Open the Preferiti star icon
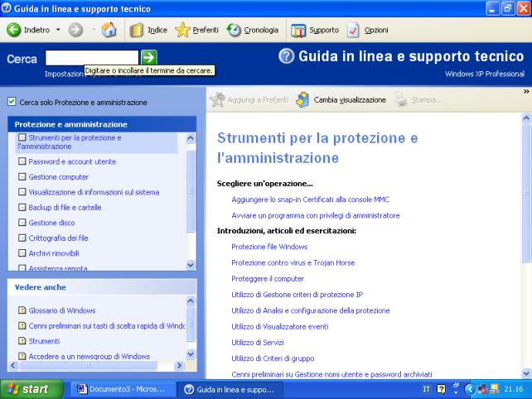Image resolution: width=532 pixels, height=399 pixels. [x=182, y=30]
